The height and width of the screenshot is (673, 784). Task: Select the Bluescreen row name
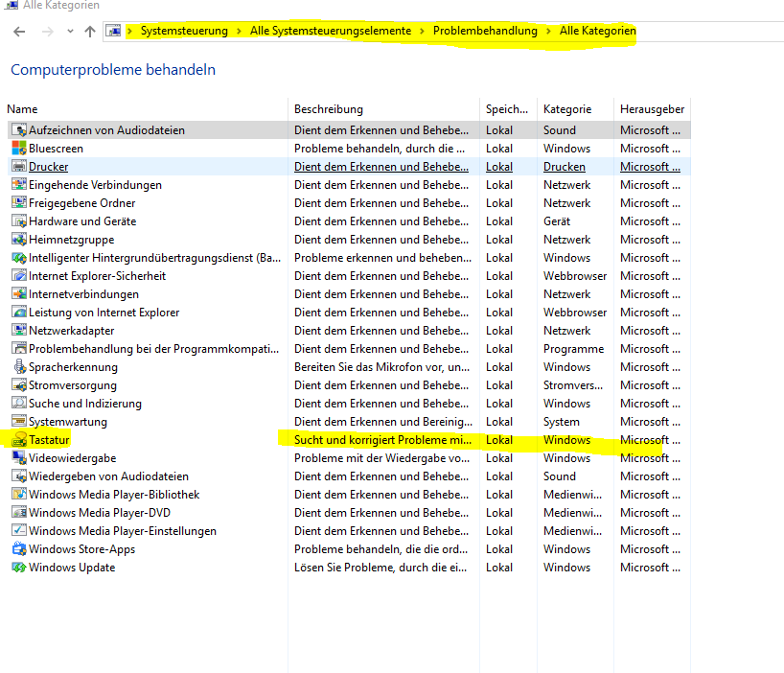tap(56, 148)
